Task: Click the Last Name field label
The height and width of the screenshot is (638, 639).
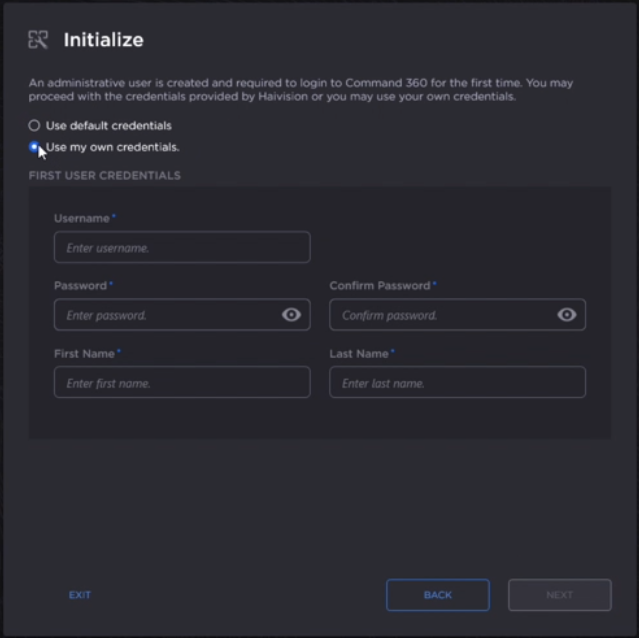Action: pos(359,354)
